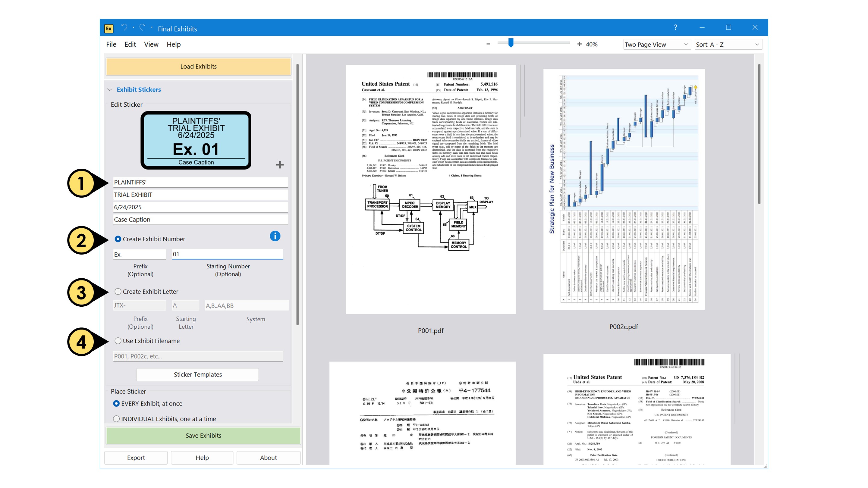868x488 pixels.
Task: Click the Undo arrow in title bar
Action: [124, 27]
